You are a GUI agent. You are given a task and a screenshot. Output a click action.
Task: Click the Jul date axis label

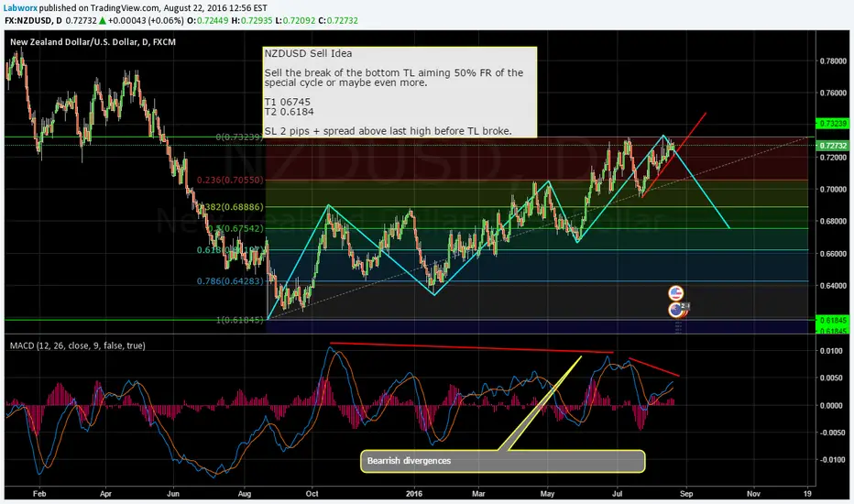(x=618, y=494)
